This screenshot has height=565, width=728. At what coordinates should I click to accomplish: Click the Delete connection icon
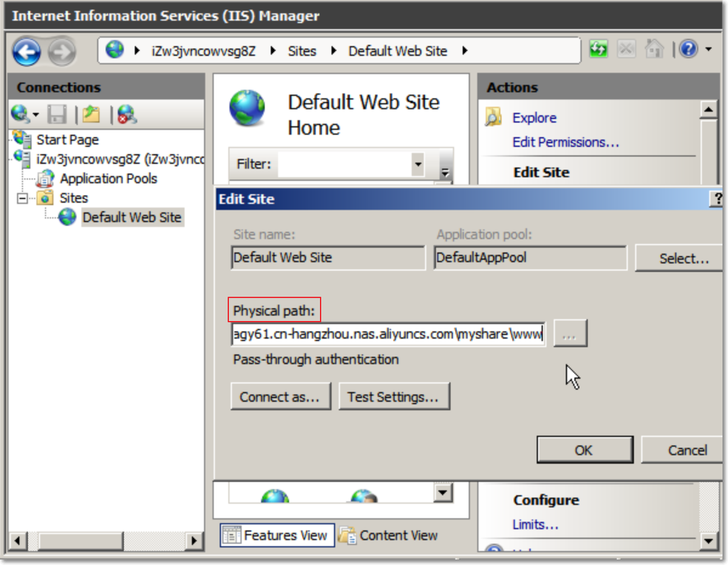(127, 114)
